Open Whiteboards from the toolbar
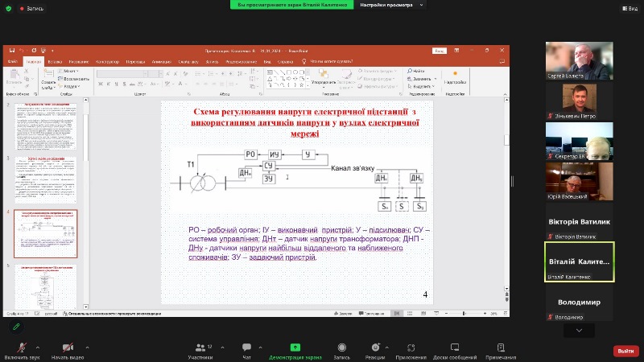Viewport: 644px width, 362px height. pyautogui.click(x=455, y=348)
